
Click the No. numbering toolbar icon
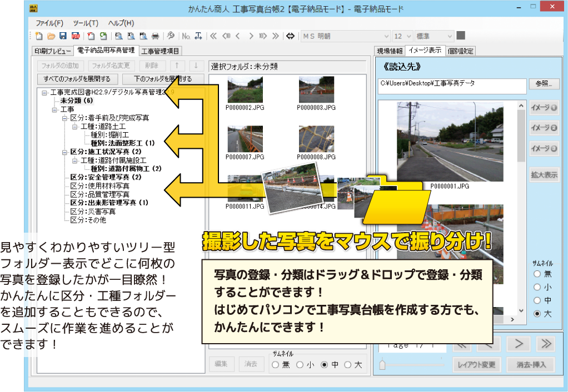coord(186,36)
